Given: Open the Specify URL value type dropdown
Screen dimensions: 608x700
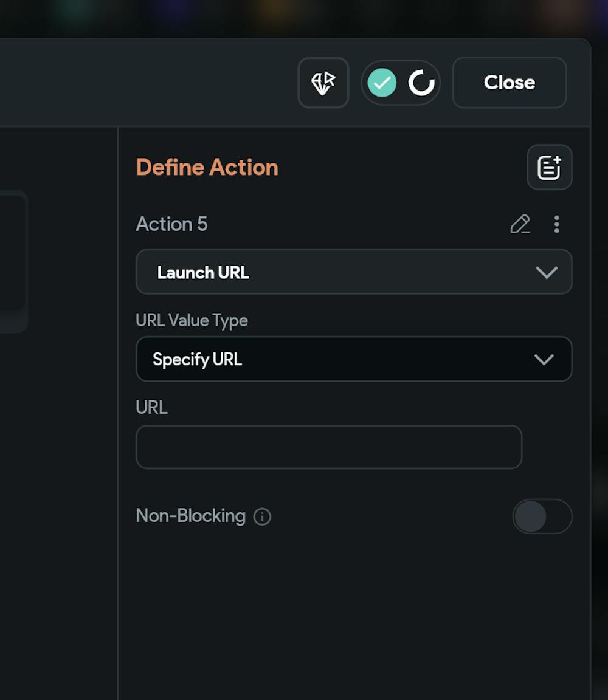Looking at the screenshot, I should (354, 359).
